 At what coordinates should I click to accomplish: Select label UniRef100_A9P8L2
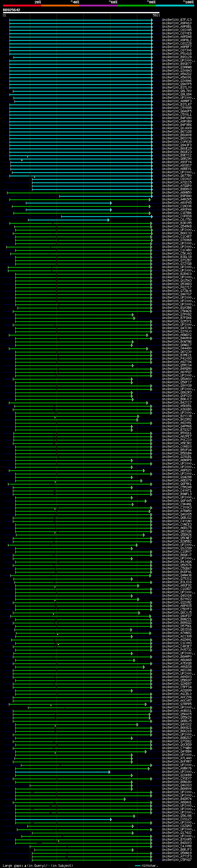tap(177, 40)
